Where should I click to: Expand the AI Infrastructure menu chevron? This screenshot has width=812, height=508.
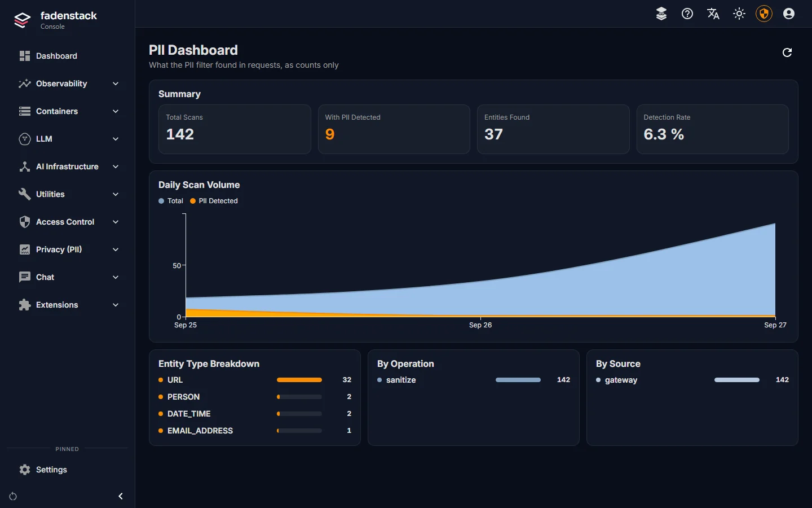(x=116, y=167)
